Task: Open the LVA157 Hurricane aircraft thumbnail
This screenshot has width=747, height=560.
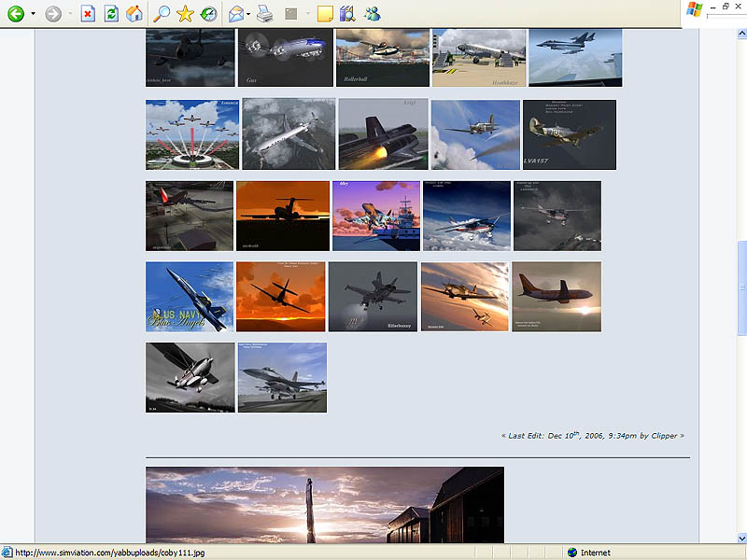Action: 569,134
